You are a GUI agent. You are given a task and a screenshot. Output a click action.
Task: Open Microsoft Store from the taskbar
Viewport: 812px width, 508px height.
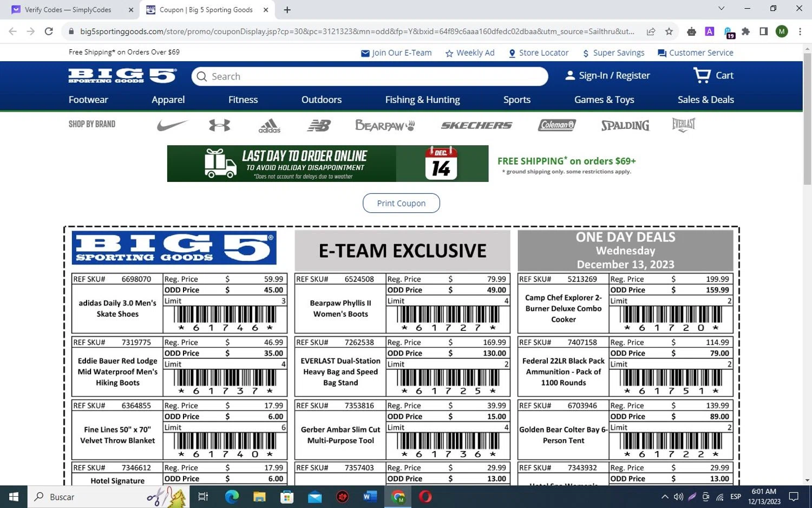coord(287,497)
